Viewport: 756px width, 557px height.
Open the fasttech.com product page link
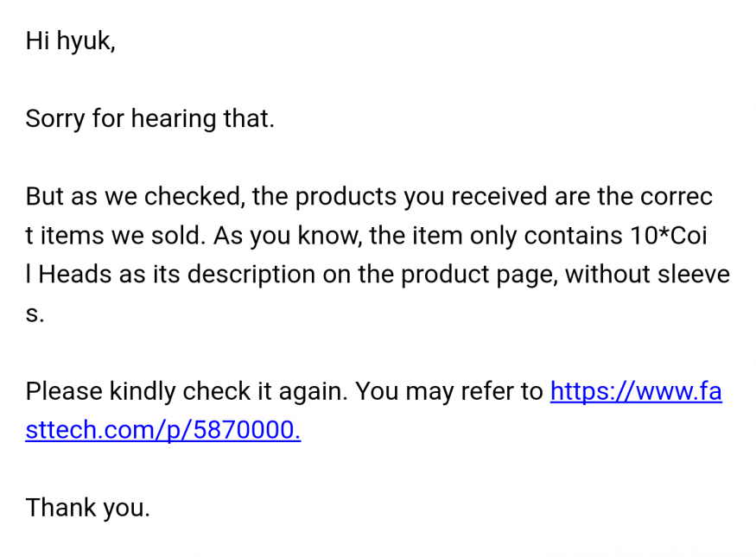635,391
